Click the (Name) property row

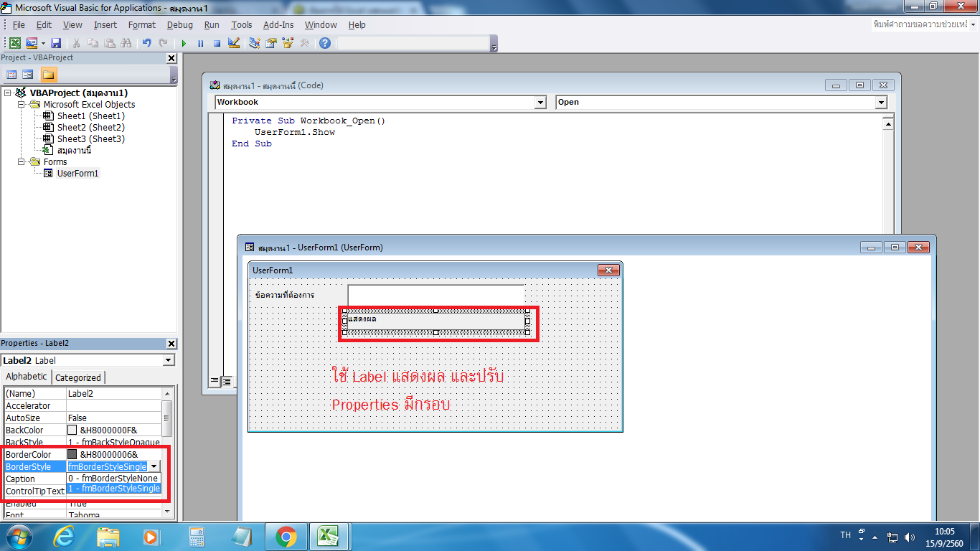click(x=83, y=393)
